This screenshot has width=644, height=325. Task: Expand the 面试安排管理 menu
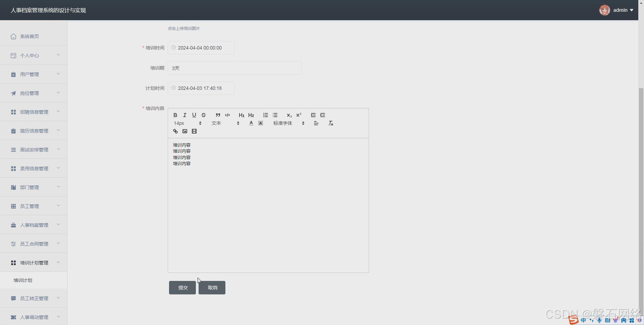pyautogui.click(x=34, y=149)
